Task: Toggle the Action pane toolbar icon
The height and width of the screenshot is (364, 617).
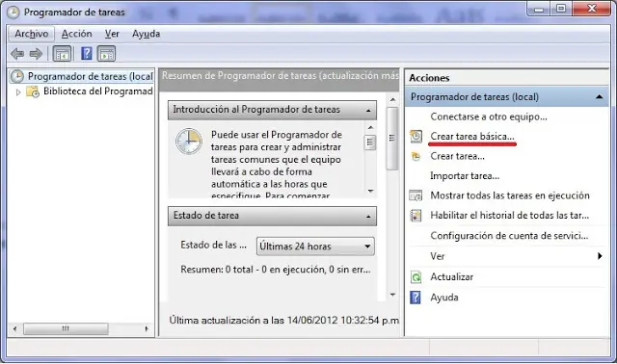Action: (106, 54)
